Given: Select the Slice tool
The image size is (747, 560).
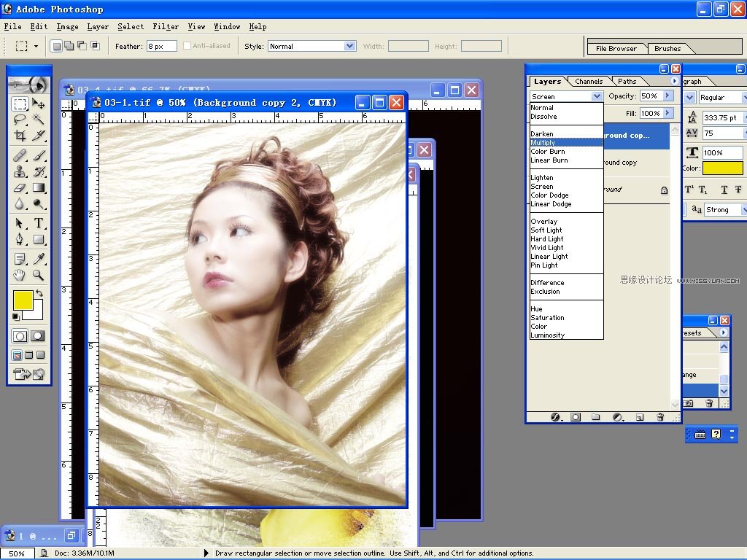Looking at the screenshot, I should click(39, 136).
